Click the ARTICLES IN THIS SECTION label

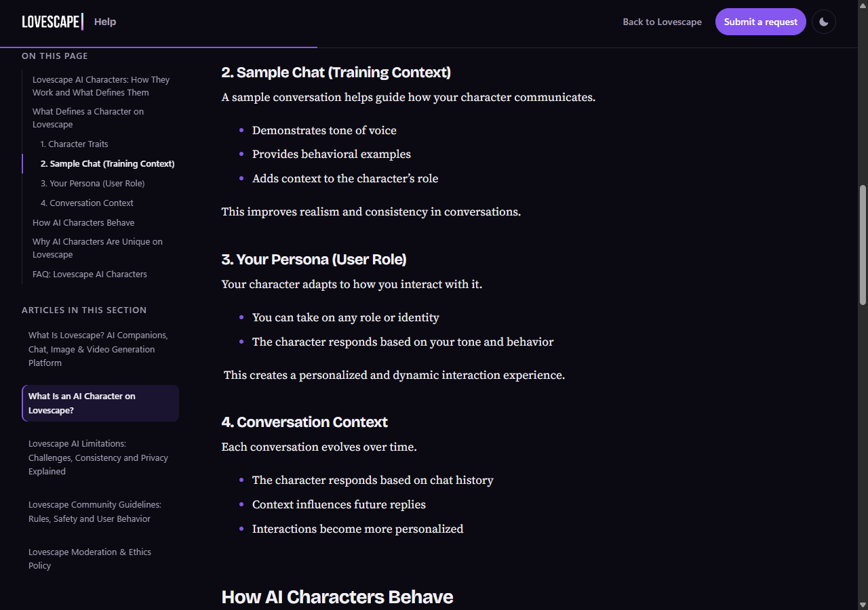point(84,310)
